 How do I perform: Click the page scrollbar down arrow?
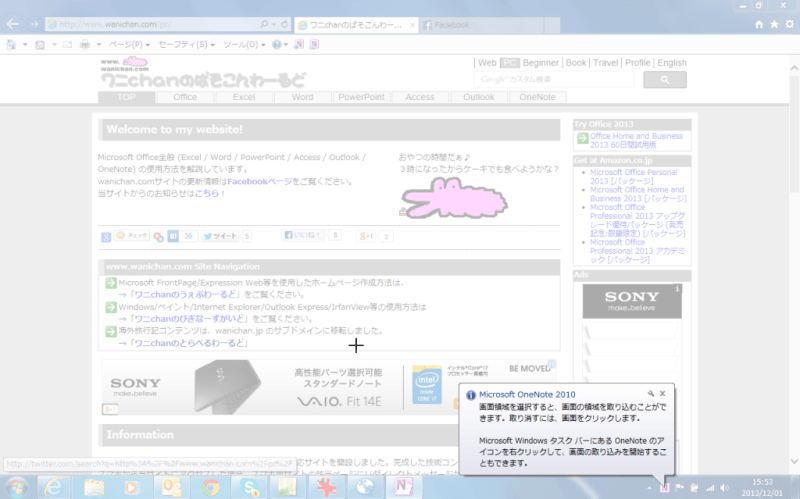[x=794, y=461]
